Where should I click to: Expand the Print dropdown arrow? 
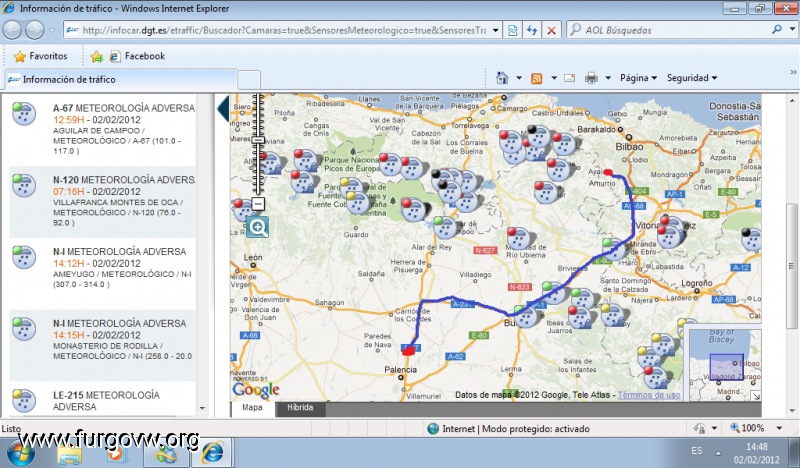608,78
